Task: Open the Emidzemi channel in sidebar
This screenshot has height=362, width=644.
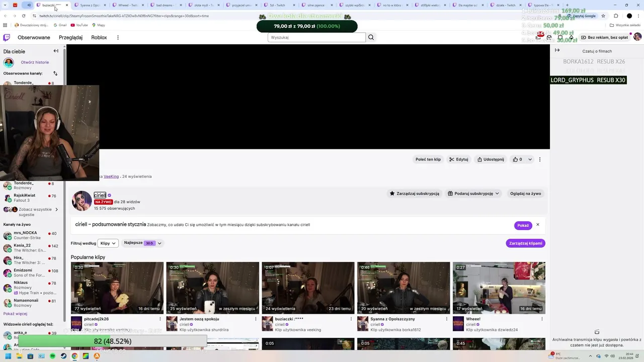Action: tap(31, 273)
